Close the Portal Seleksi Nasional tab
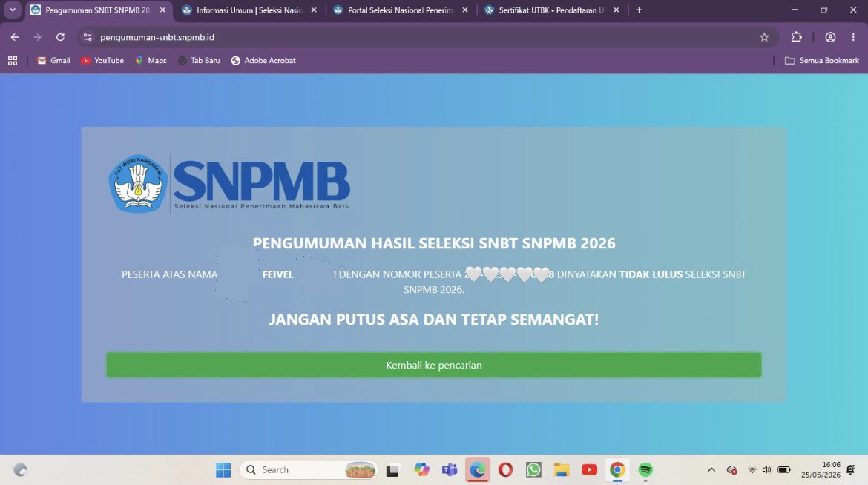The height and width of the screenshot is (485, 868). pyautogui.click(x=465, y=10)
